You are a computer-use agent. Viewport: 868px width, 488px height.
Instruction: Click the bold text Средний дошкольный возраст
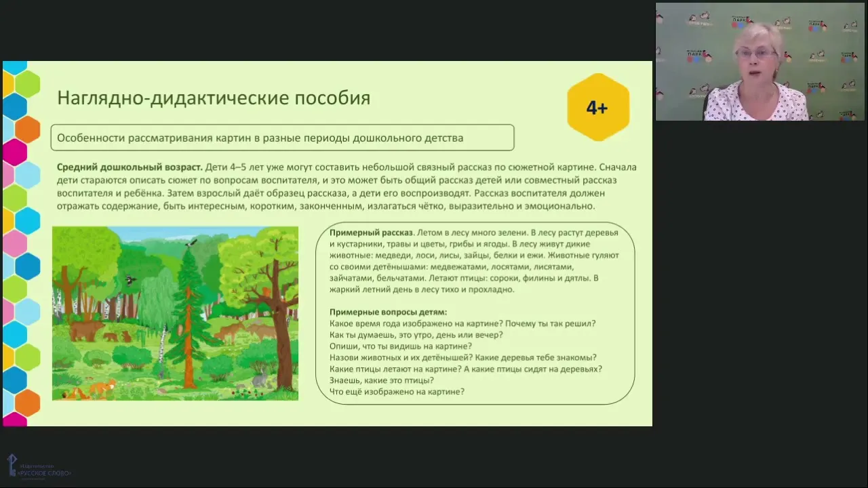(130, 167)
